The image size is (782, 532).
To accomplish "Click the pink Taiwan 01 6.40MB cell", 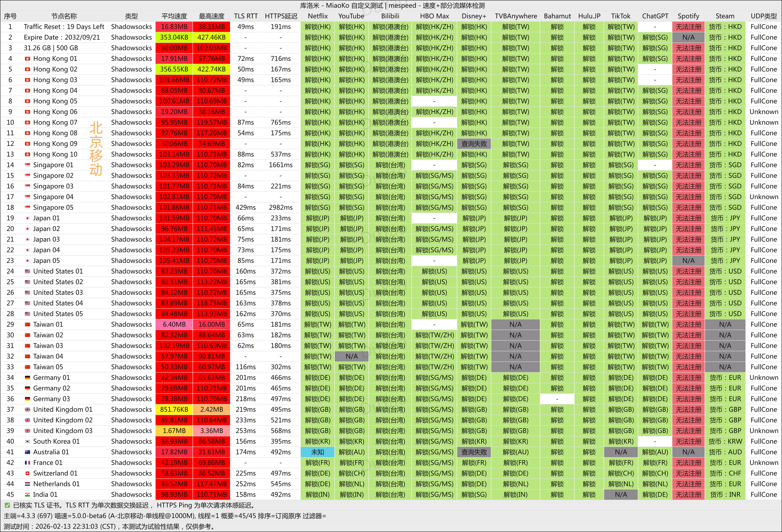I will pos(174,324).
